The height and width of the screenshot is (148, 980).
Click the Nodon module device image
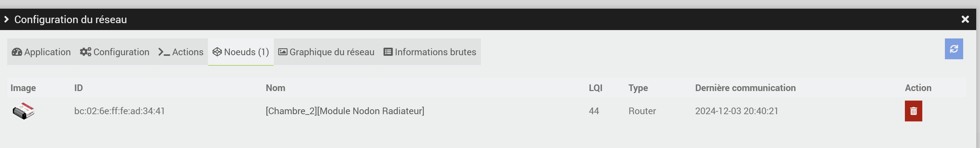pyautogui.click(x=23, y=111)
